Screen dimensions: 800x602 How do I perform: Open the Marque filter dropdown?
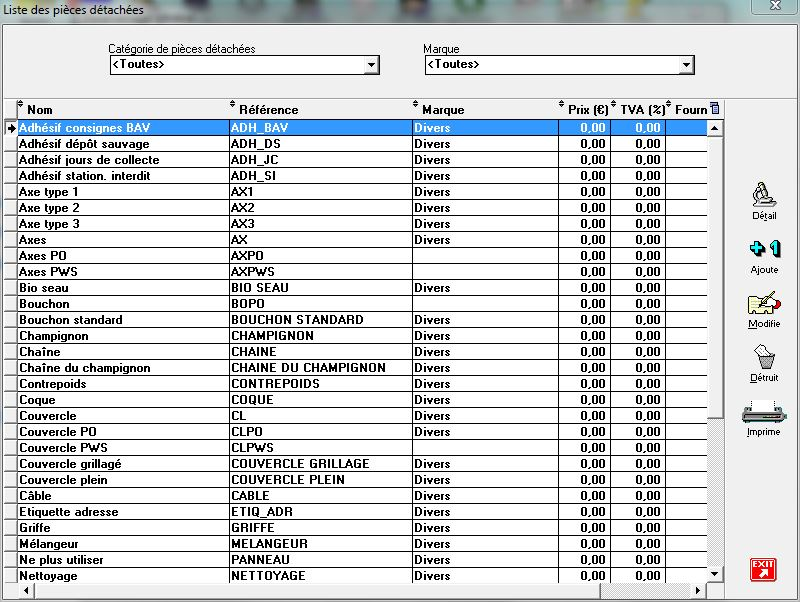pos(686,65)
